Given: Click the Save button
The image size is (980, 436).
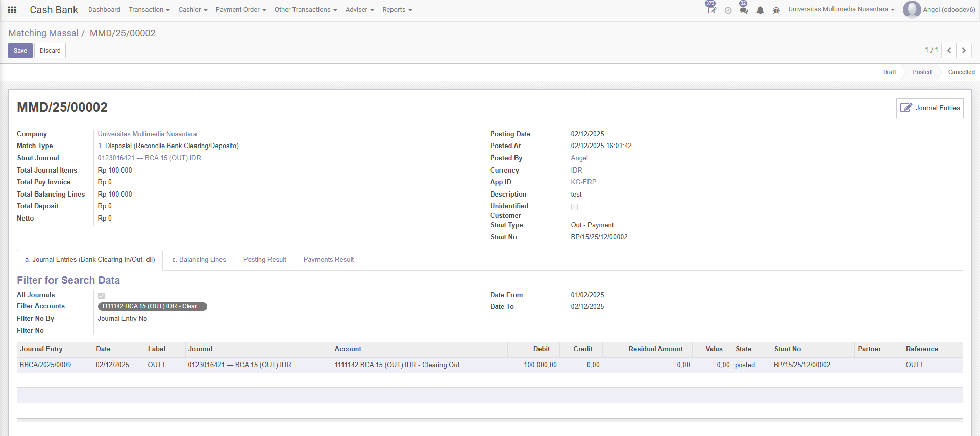Looking at the screenshot, I should [20, 51].
